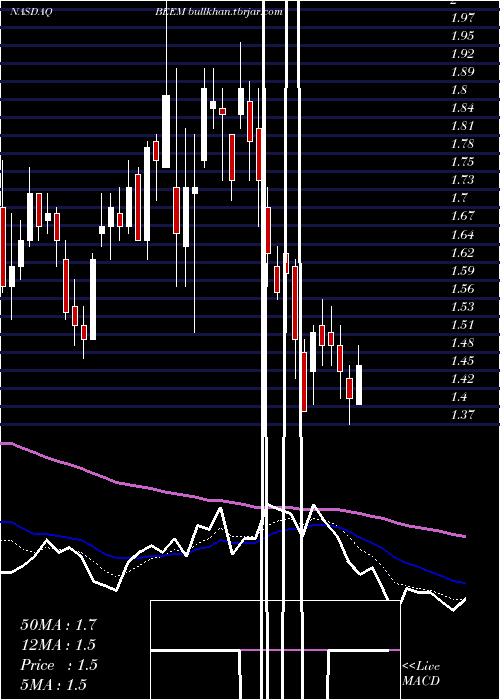500x700 pixels.
Task: Click the Price : 1.5 readout
Action: (x=58, y=665)
